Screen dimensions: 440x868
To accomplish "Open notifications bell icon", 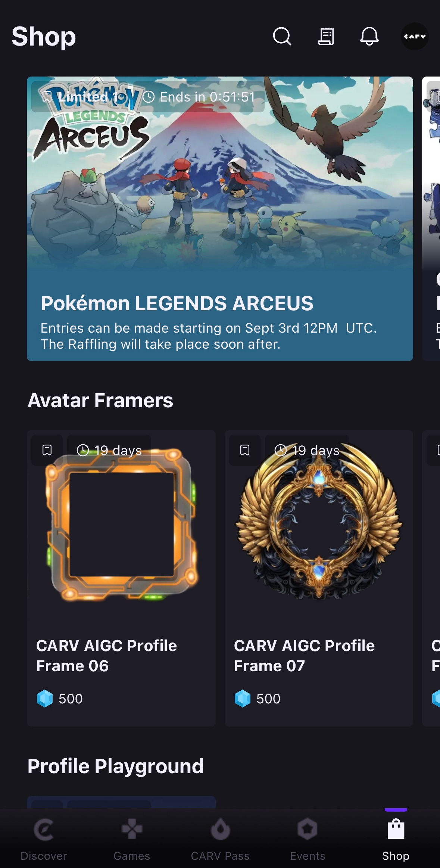I will (x=369, y=36).
